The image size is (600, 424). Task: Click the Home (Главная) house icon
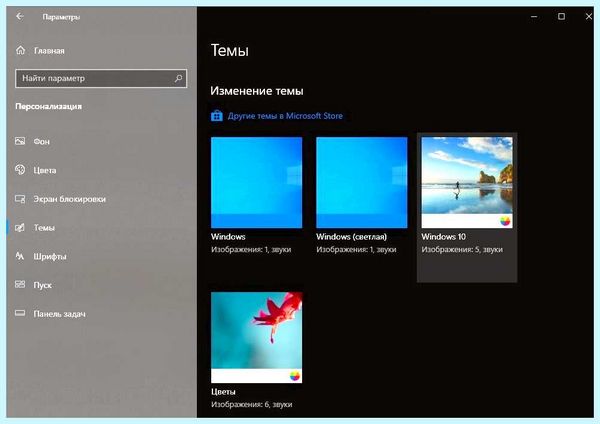[x=20, y=50]
